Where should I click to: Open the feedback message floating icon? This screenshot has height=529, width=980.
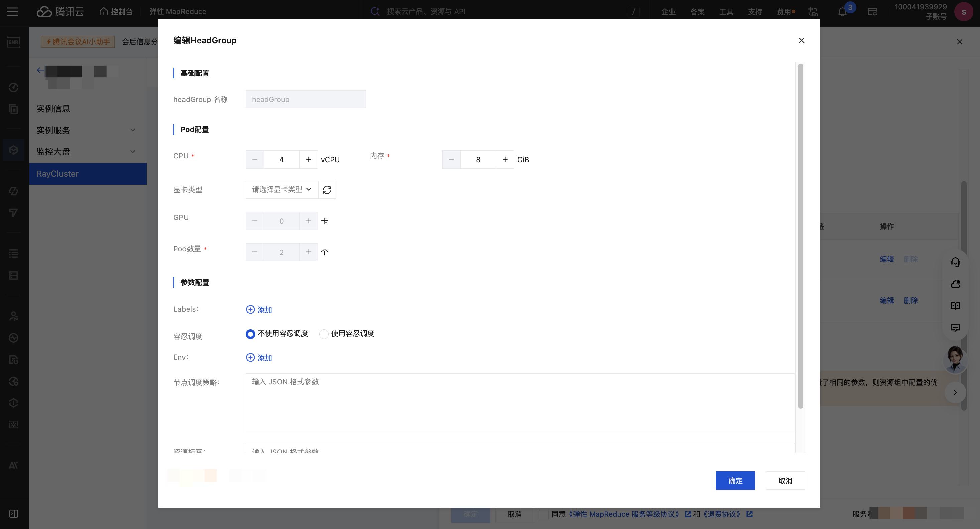[955, 327]
